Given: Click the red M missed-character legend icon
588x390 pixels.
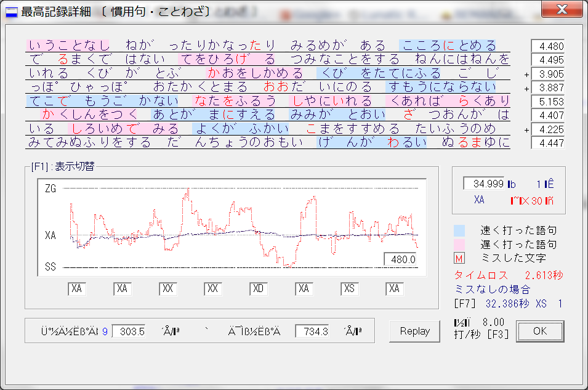Looking at the screenshot, I should pyautogui.click(x=459, y=258).
